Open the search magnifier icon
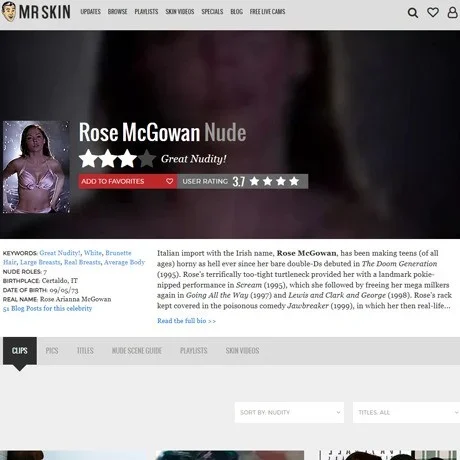Viewport: 460px width, 460px height. [x=413, y=13]
